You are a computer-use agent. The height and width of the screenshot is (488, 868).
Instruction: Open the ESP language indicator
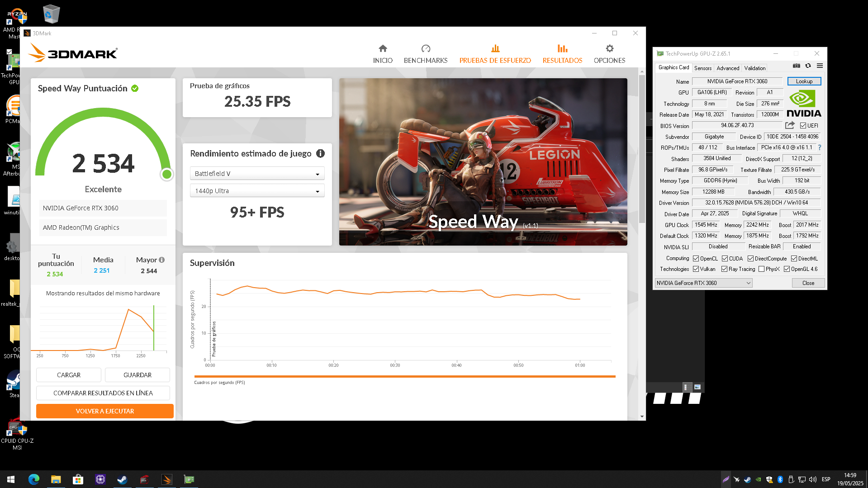click(x=826, y=479)
